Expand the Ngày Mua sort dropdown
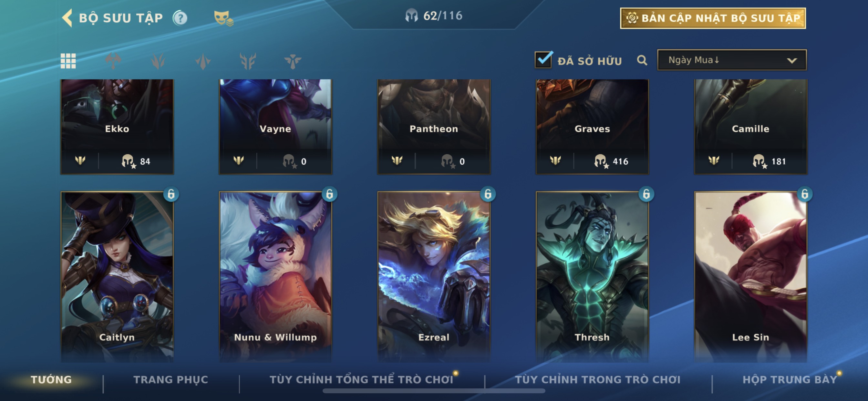 (732, 60)
